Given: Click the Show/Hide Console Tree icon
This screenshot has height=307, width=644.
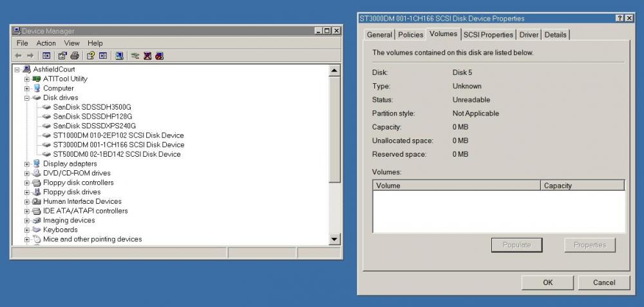Looking at the screenshot, I should pyautogui.click(x=47, y=56).
